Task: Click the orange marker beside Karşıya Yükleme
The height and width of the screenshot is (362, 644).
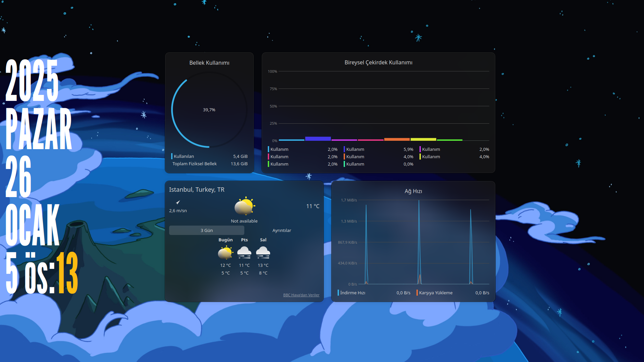Action: coord(417,293)
